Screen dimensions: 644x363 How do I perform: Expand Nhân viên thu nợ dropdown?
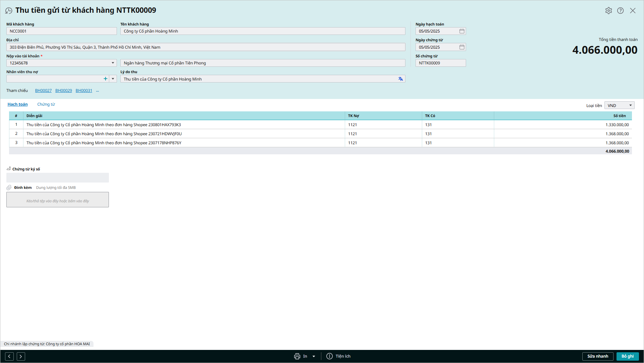(x=113, y=79)
